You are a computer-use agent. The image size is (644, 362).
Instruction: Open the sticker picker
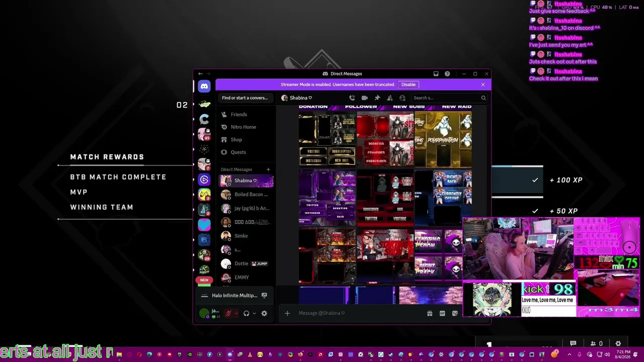point(455,313)
